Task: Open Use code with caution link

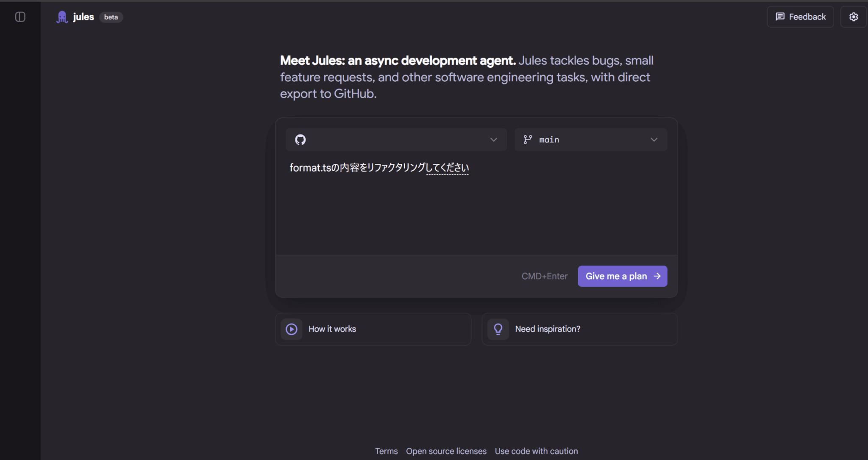Action: coord(536,451)
